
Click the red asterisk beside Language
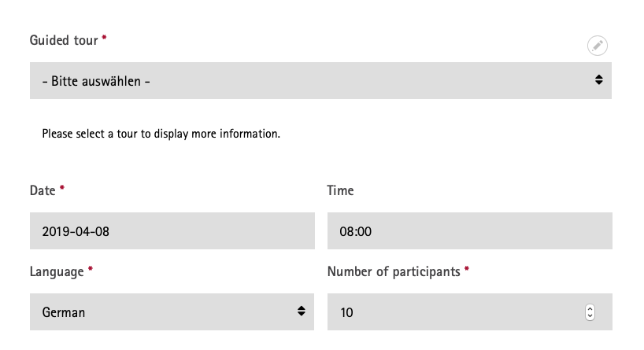tap(90, 271)
